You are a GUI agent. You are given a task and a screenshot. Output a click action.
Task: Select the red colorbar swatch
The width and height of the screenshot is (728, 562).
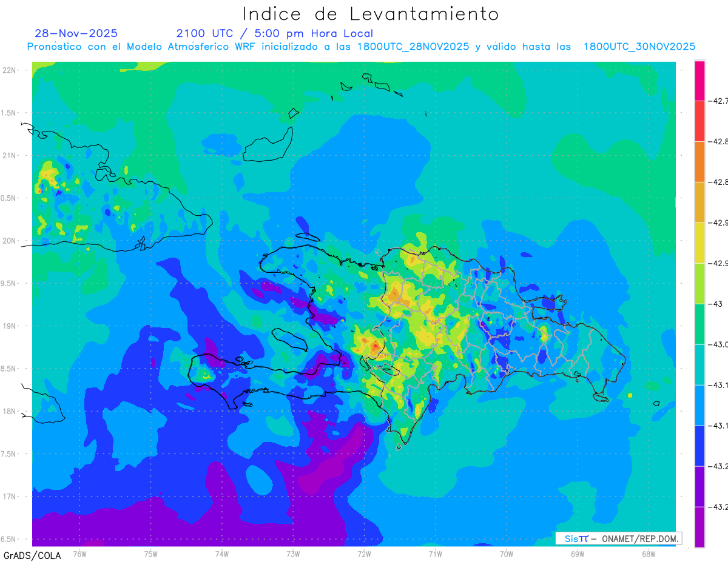tap(699, 121)
